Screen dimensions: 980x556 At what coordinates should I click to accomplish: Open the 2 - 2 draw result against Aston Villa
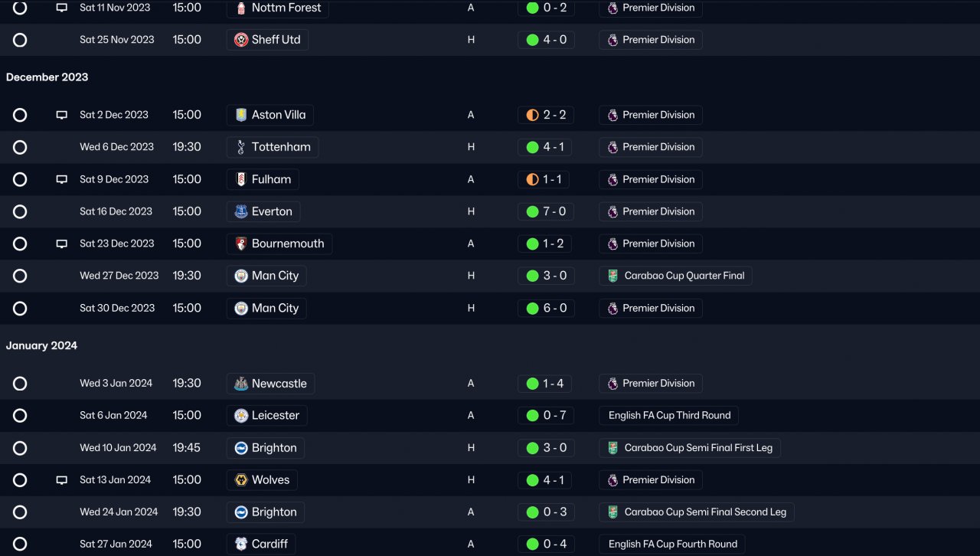coord(554,115)
